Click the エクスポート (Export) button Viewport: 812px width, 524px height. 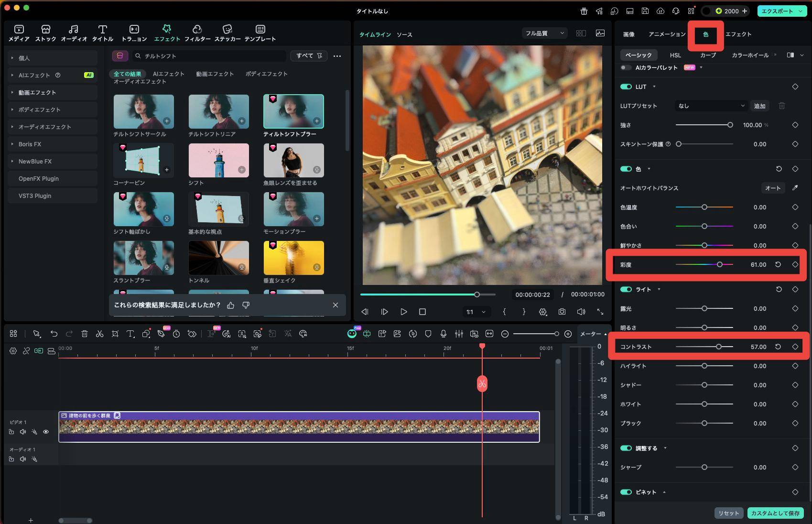point(781,11)
